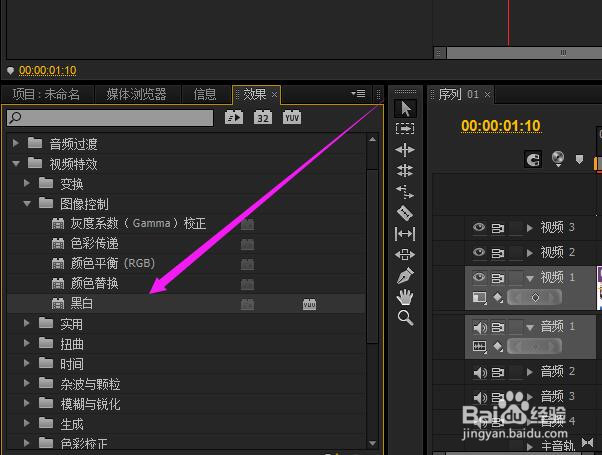Hide the 视频 3 track output
Image resolution: width=602 pixels, height=455 pixels.
pyautogui.click(x=479, y=227)
